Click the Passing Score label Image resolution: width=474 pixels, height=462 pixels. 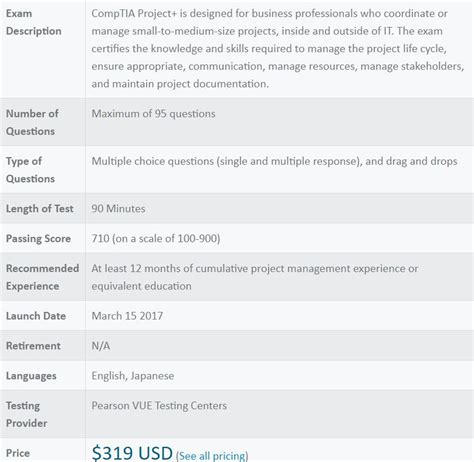pyautogui.click(x=38, y=239)
